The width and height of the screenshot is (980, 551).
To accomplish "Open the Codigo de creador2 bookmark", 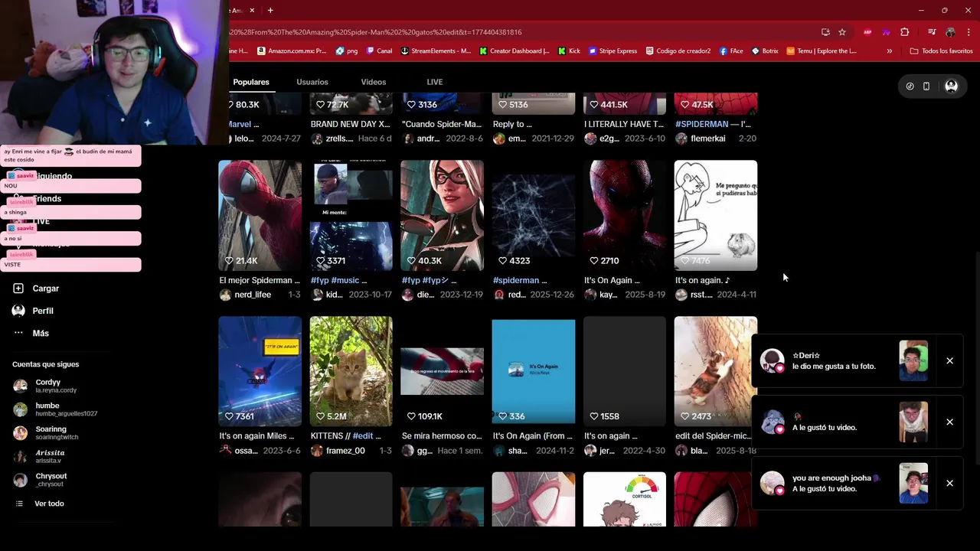I will (678, 51).
